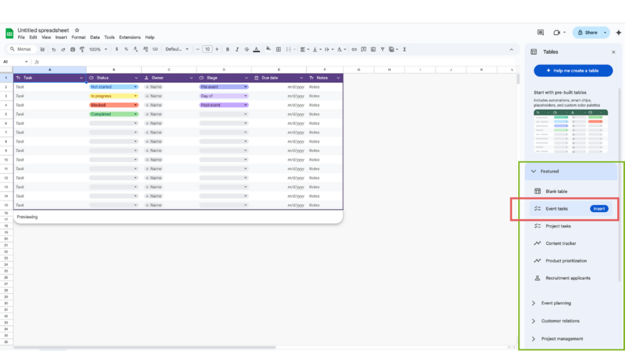Insert the Event tasks table
The height and width of the screenshot is (364, 625).
(599, 209)
